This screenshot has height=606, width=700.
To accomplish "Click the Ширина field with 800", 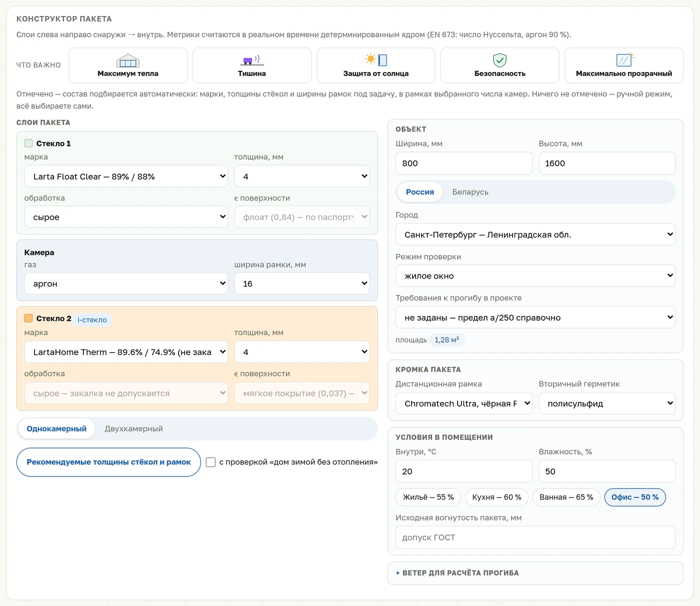I will click(x=464, y=163).
